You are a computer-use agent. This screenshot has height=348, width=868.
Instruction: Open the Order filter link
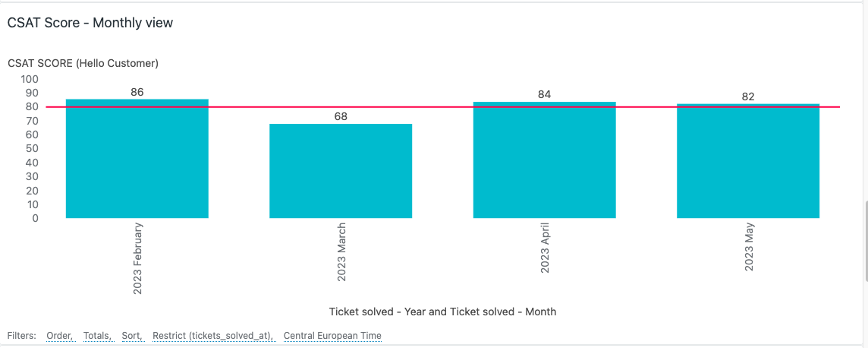click(59, 336)
